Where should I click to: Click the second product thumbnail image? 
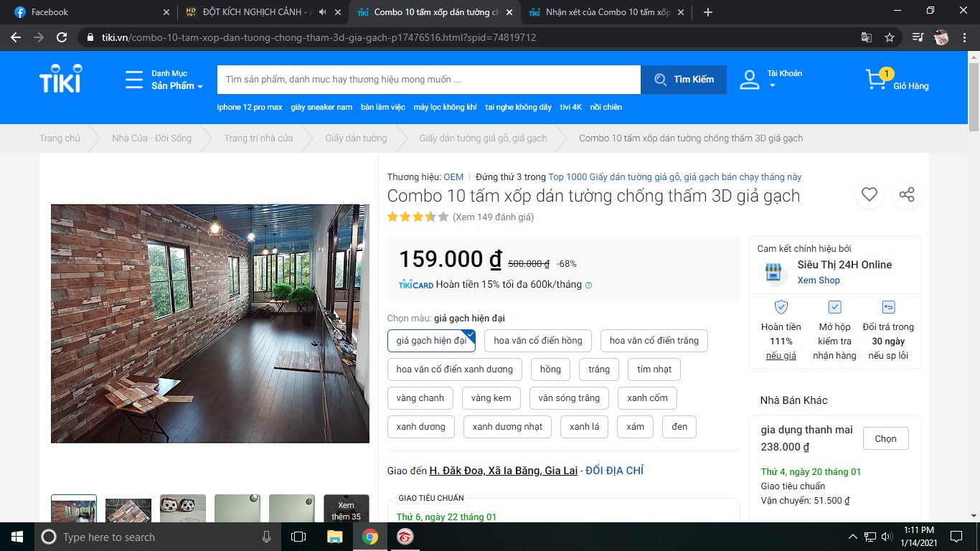click(x=128, y=509)
